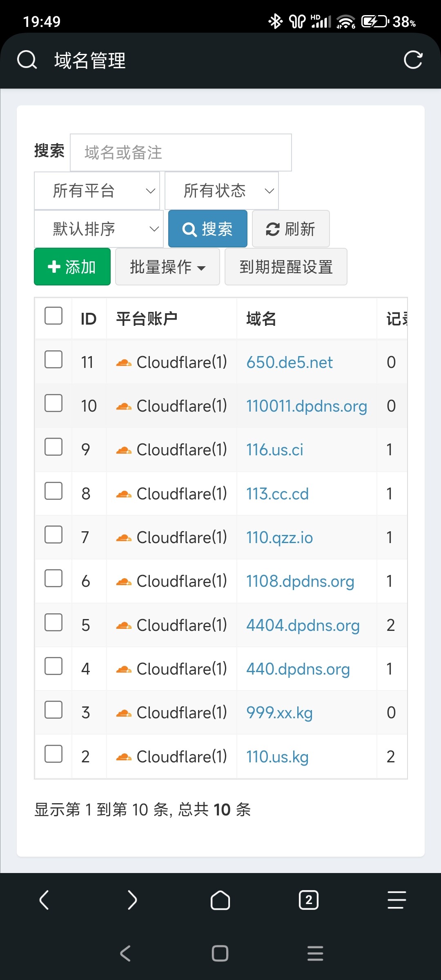Tap the browser forward arrow
This screenshot has width=441, height=980.
[x=132, y=900]
